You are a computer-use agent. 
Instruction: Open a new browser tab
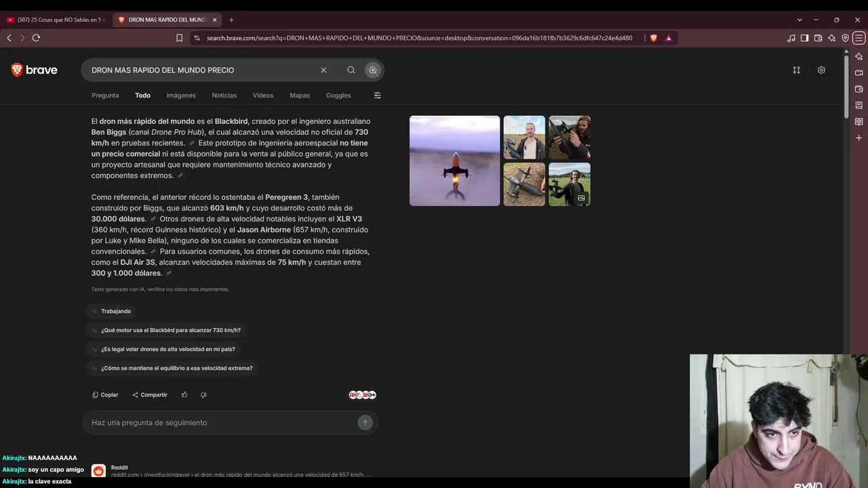[231, 20]
